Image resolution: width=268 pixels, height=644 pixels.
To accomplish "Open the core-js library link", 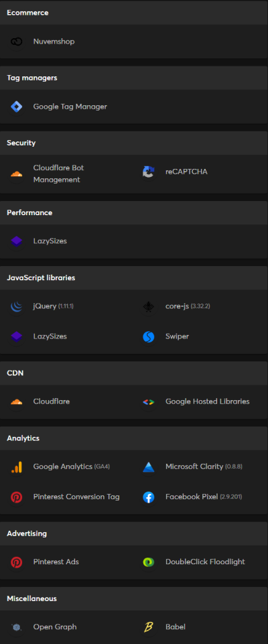I will coord(178,306).
